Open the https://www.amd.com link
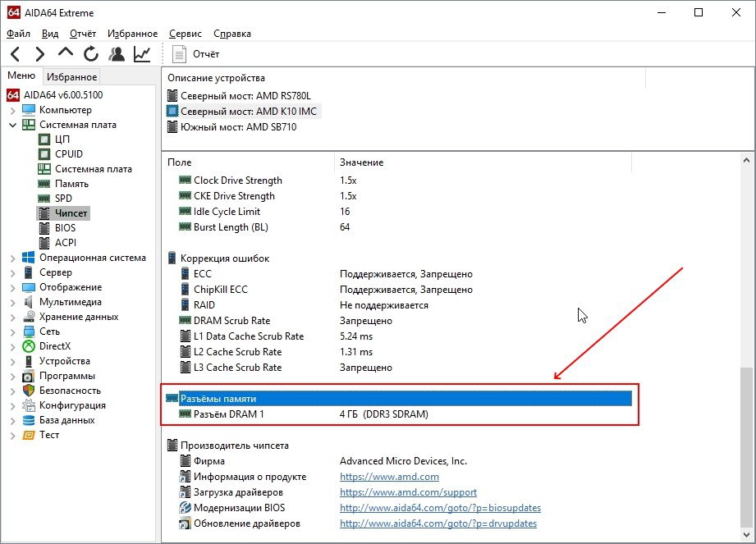Viewport: 756px width, 544px height. click(x=389, y=477)
